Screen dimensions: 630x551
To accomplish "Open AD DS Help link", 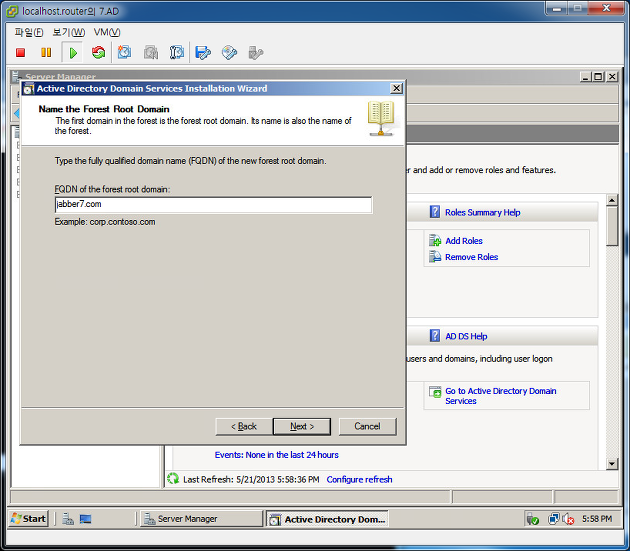I will 466,336.
